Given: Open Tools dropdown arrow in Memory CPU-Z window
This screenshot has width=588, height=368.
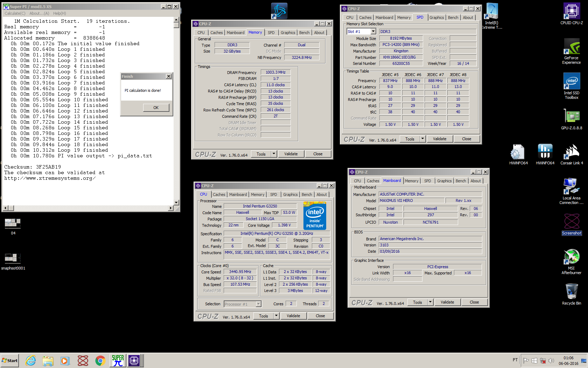Looking at the screenshot, I should click(x=274, y=154).
